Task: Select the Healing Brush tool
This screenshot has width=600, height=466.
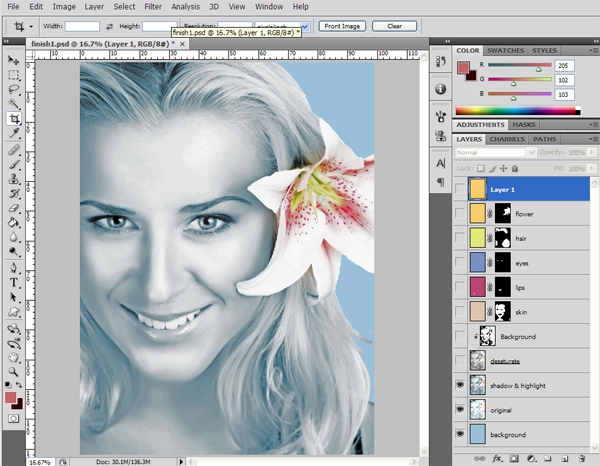Action: coord(13,150)
